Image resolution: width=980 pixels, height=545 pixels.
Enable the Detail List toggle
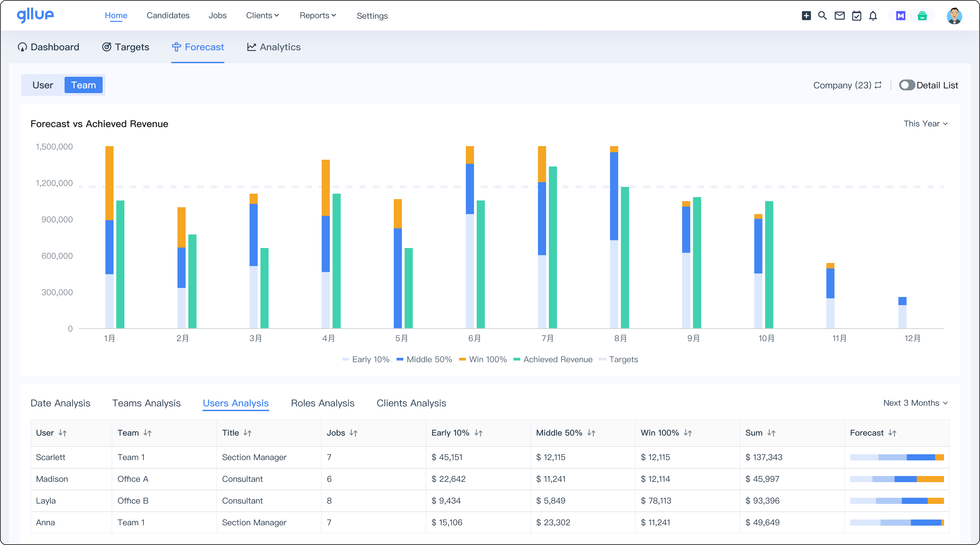[x=907, y=85]
